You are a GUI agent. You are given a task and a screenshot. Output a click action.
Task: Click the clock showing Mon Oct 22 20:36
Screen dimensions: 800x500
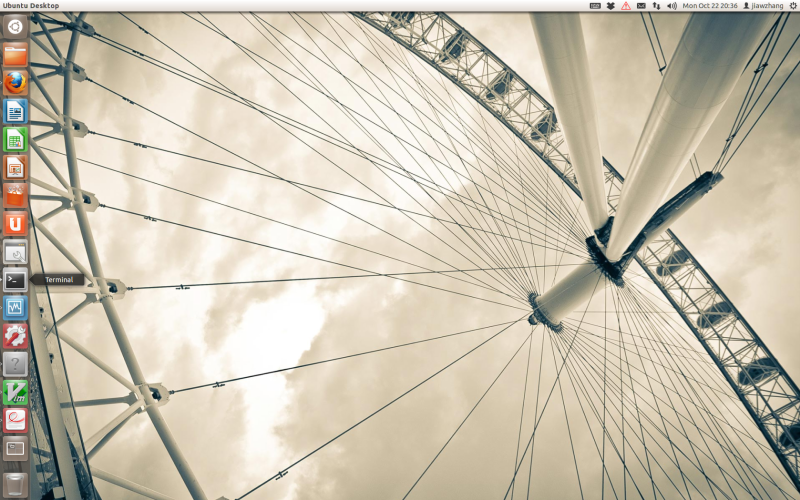point(710,6)
